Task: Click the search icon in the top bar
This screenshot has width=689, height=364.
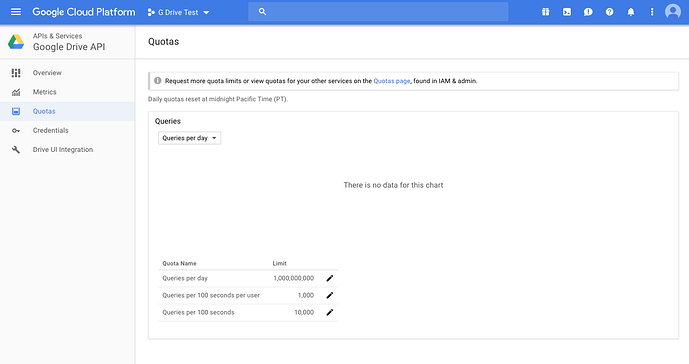Action: pyautogui.click(x=262, y=12)
